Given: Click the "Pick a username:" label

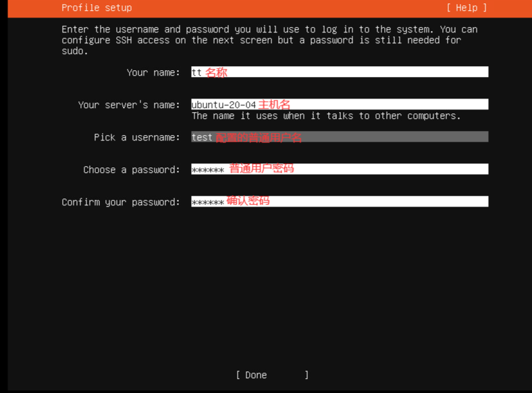Looking at the screenshot, I should tap(137, 137).
